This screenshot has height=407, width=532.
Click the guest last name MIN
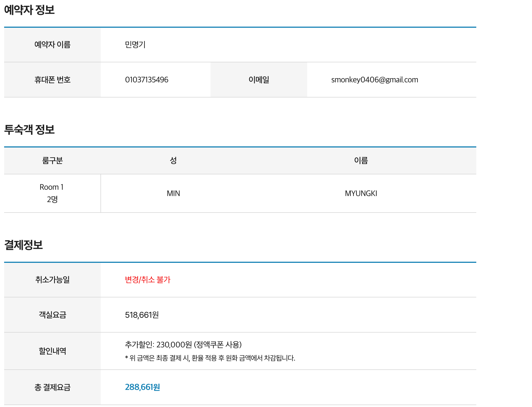click(x=173, y=193)
